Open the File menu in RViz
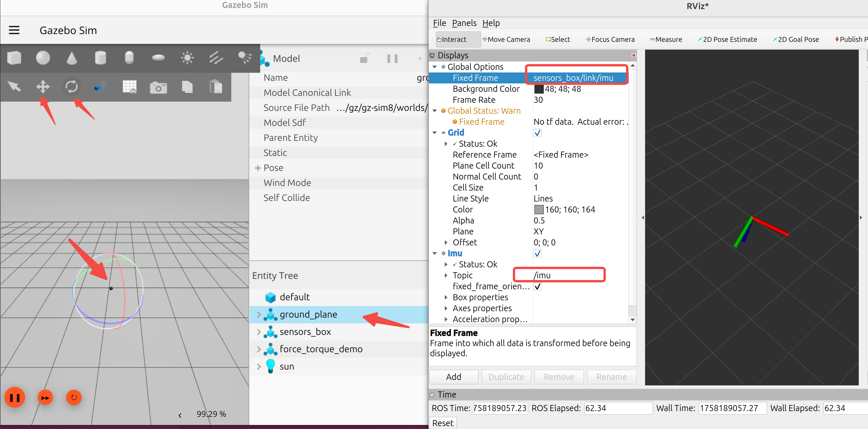The width and height of the screenshot is (868, 429). tap(439, 23)
